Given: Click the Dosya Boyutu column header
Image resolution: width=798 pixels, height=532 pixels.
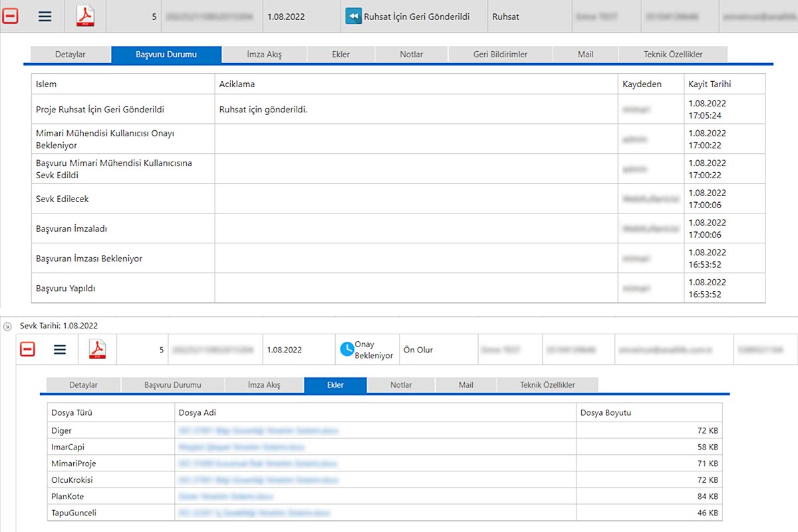Looking at the screenshot, I should [606, 412].
